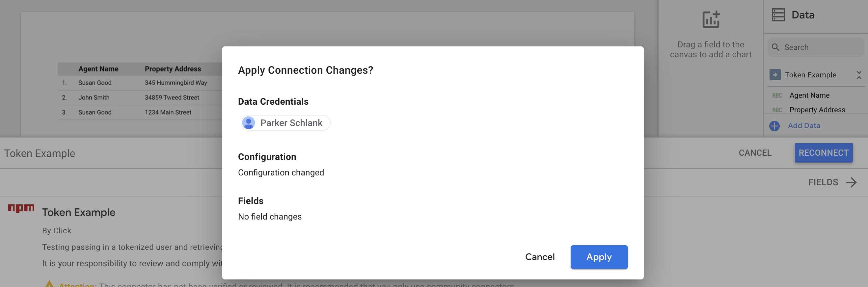Click the npm connector logo
Viewport: 868px width, 287px height.
tap(21, 209)
